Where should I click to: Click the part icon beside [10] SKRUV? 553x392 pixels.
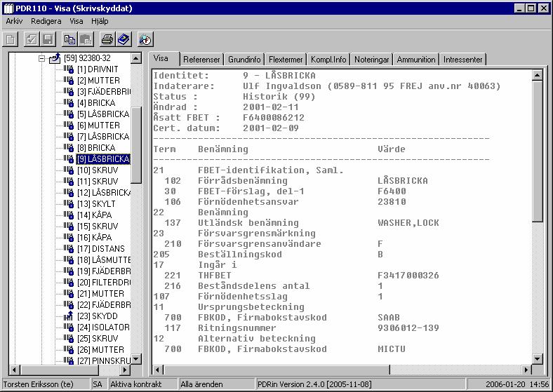[68, 170]
